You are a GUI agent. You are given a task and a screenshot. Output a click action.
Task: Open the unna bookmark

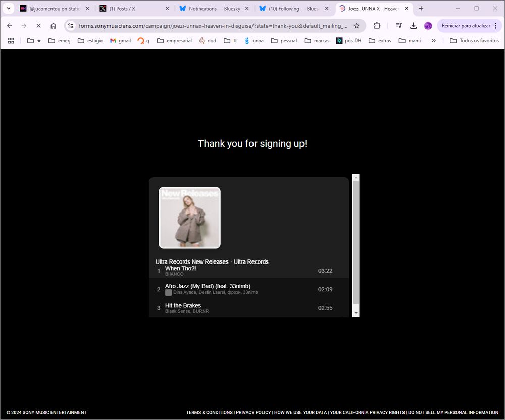coord(254,41)
